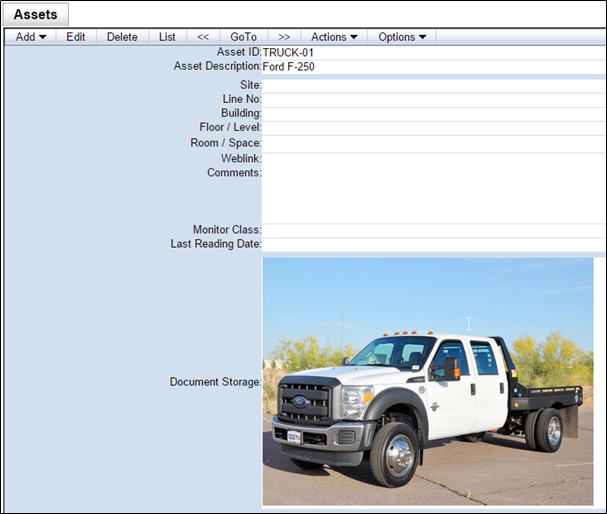Viewport: 607px width, 514px height.
Task: Click the Asset ID field TRUCK-01
Action: pyautogui.click(x=433, y=53)
